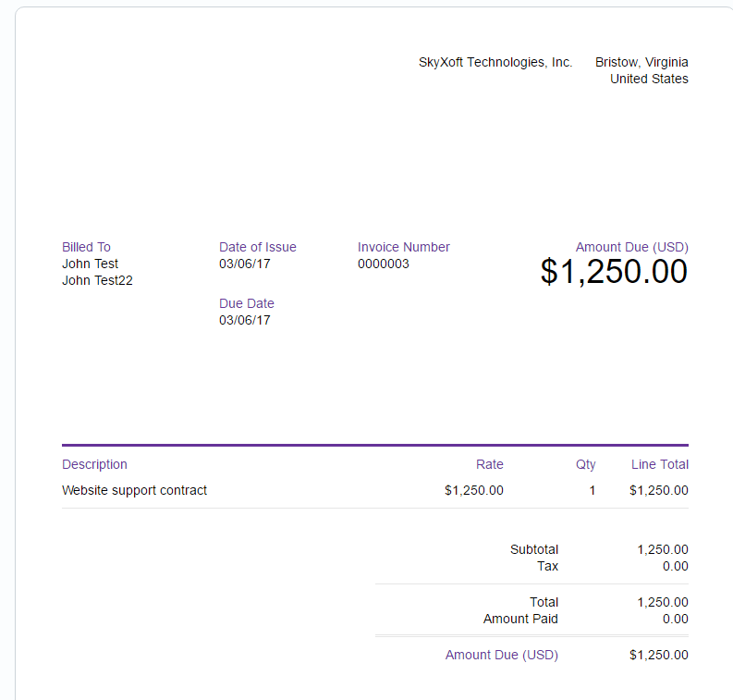Select the Tax label
733x700 pixels.
point(547,566)
